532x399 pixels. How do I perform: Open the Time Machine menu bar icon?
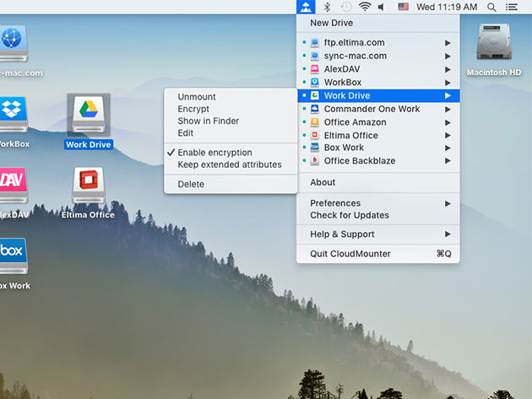click(345, 7)
